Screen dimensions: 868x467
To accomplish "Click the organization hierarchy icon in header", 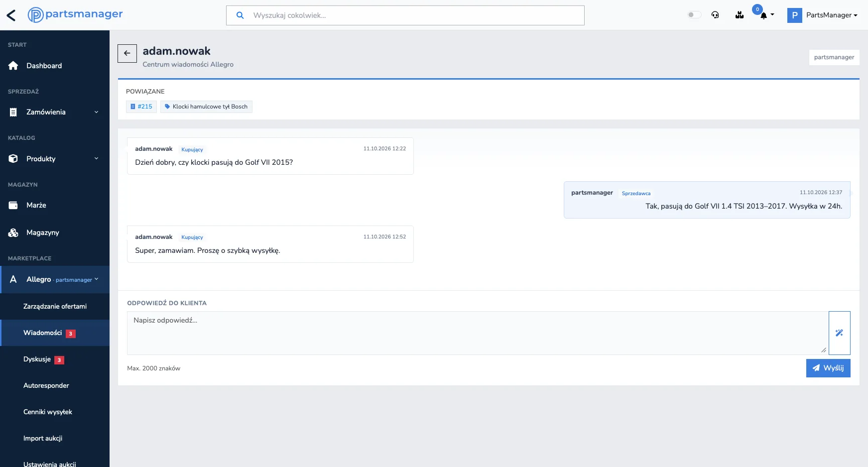I will (x=740, y=15).
